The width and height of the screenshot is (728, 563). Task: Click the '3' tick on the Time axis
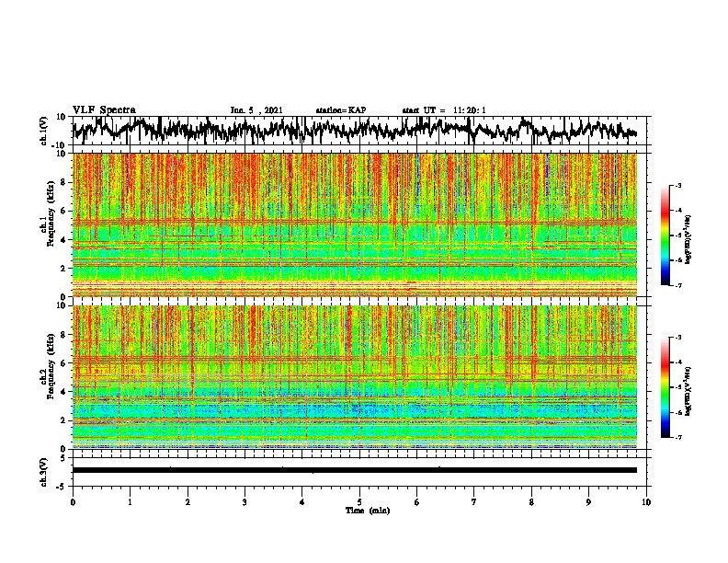pyautogui.click(x=245, y=502)
